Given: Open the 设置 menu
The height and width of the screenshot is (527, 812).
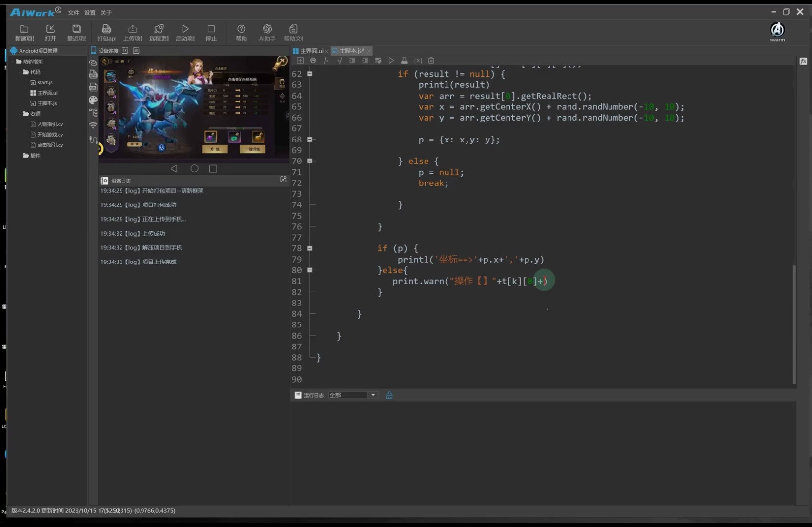Looking at the screenshot, I should (90, 13).
